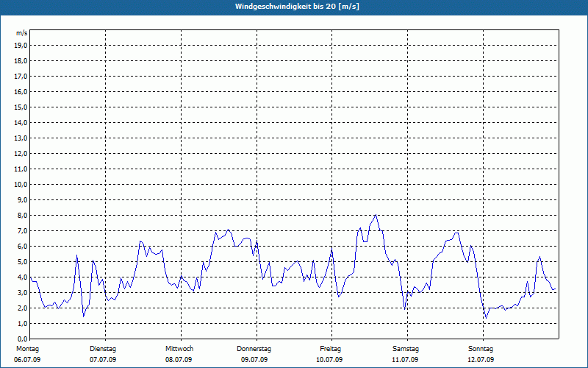588x368 pixels.
Task: Click the 17,0 y-axis label
Action: point(21,77)
